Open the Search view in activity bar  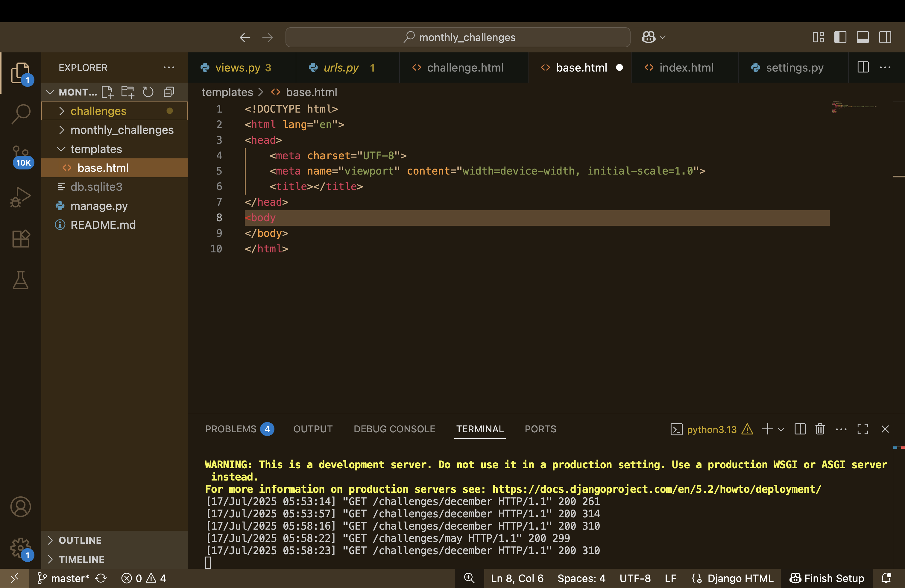click(x=21, y=114)
